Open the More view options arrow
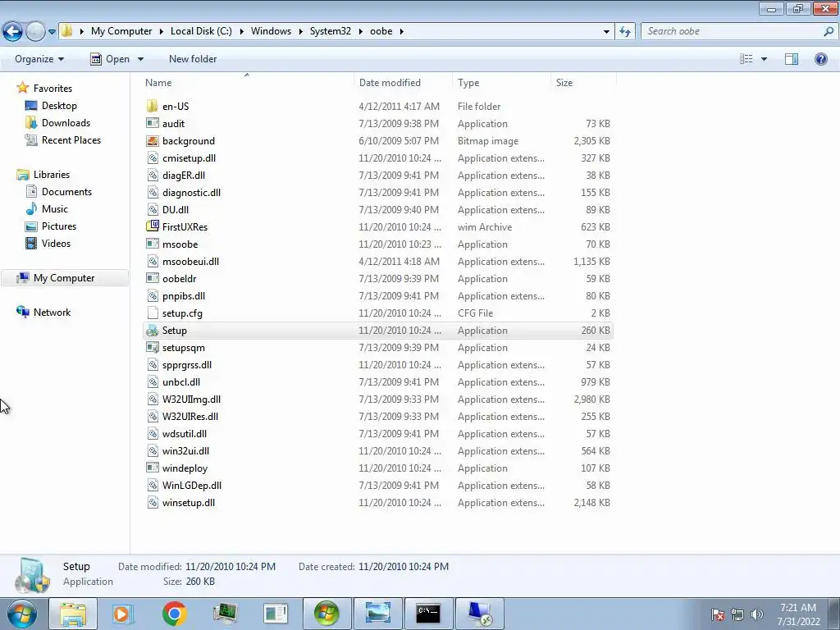This screenshot has width=840, height=630. (764, 59)
